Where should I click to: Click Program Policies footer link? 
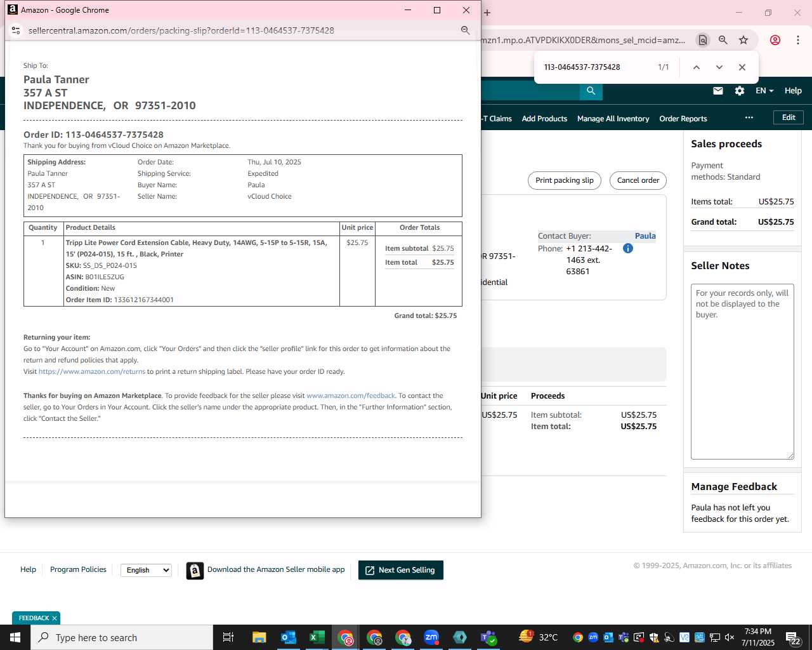coord(78,569)
